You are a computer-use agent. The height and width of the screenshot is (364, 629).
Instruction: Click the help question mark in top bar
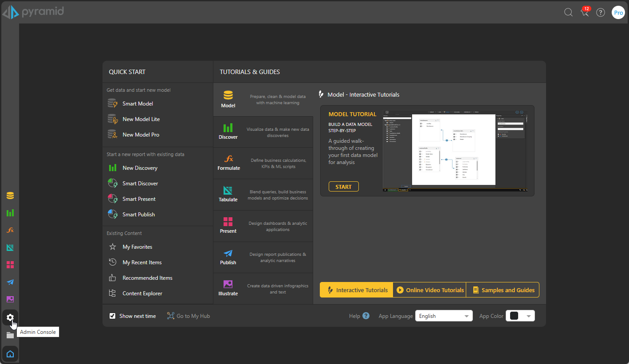[601, 12]
